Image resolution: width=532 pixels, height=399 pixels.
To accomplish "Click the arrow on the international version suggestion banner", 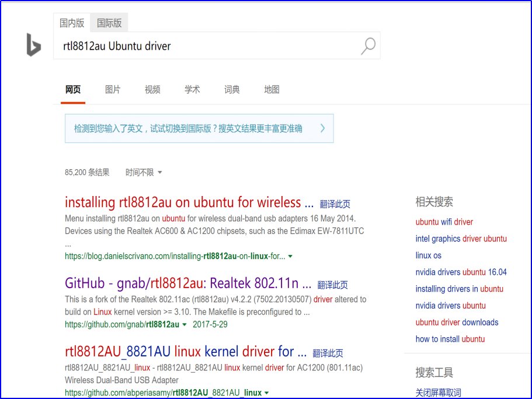I will coord(324,128).
